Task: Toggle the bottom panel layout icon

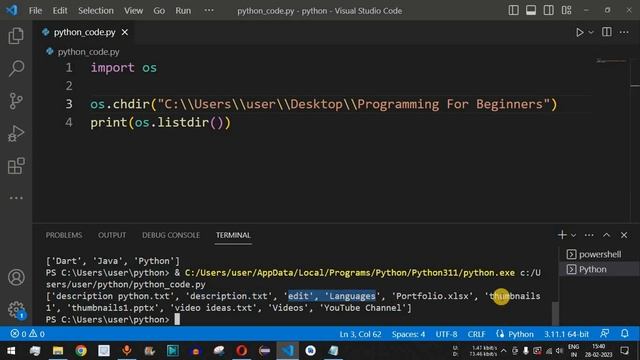Action: point(531,10)
